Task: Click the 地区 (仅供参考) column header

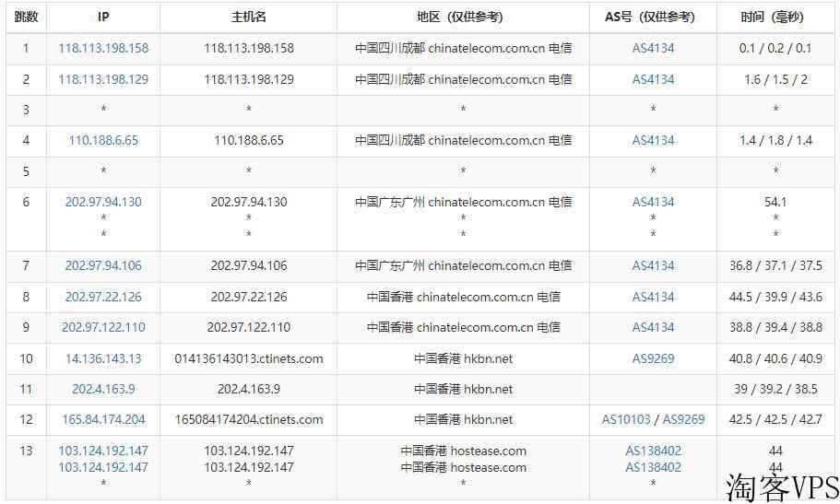Action: (x=463, y=18)
